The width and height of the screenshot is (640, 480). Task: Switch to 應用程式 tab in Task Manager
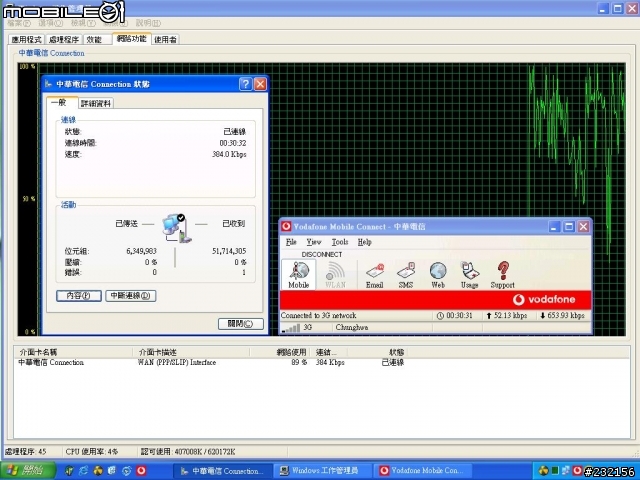pos(27,40)
